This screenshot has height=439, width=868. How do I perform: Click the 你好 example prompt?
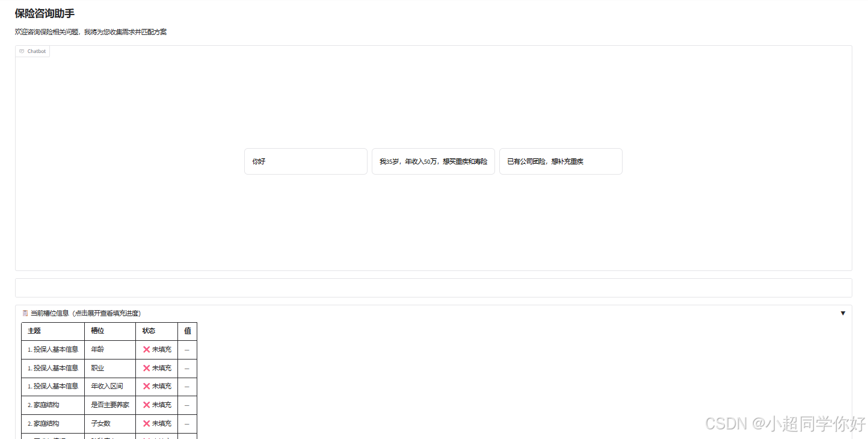point(306,161)
